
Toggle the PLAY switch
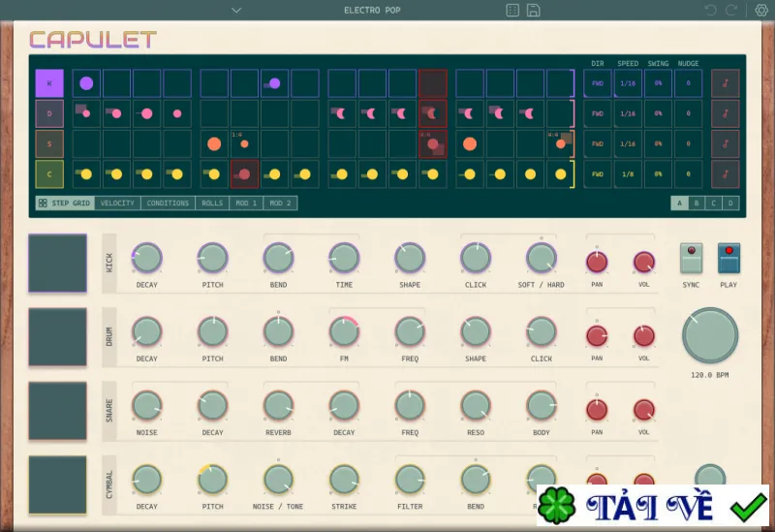click(x=728, y=258)
